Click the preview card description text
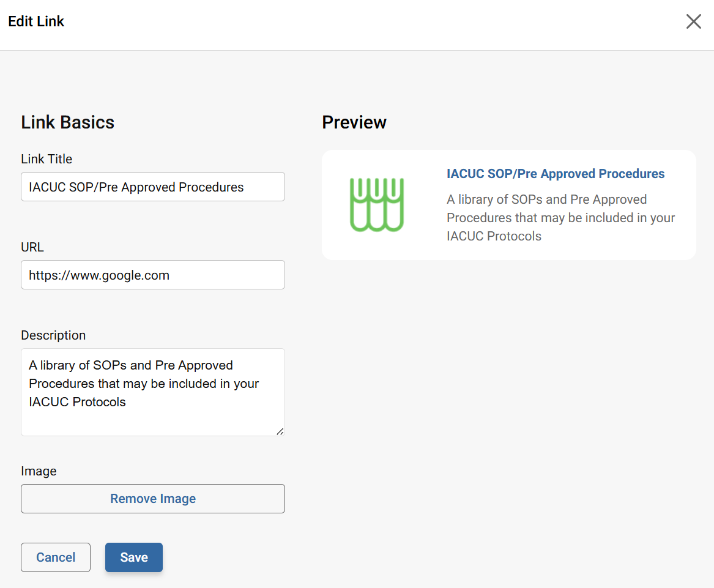Image resolution: width=714 pixels, height=588 pixels. click(x=560, y=217)
